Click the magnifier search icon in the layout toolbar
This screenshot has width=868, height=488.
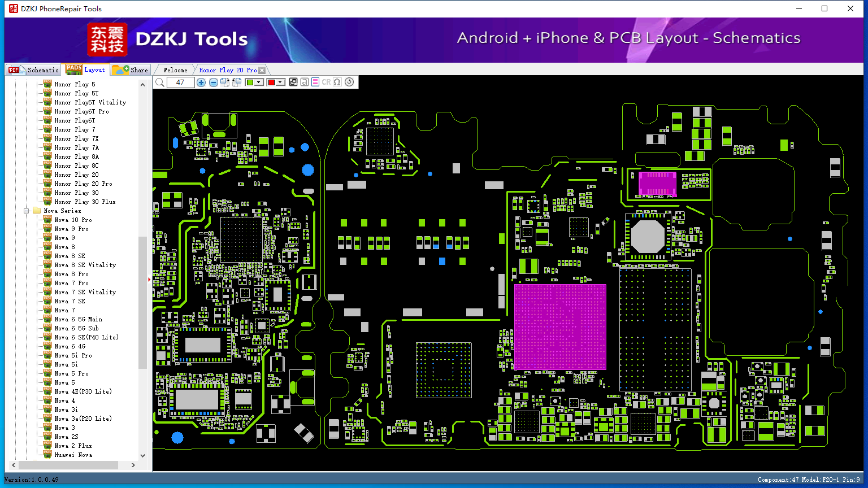click(x=160, y=82)
